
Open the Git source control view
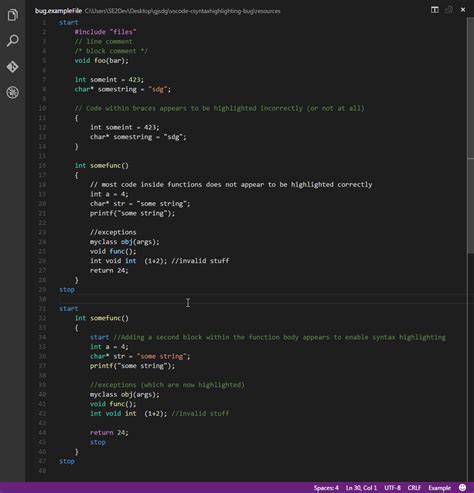[x=13, y=67]
